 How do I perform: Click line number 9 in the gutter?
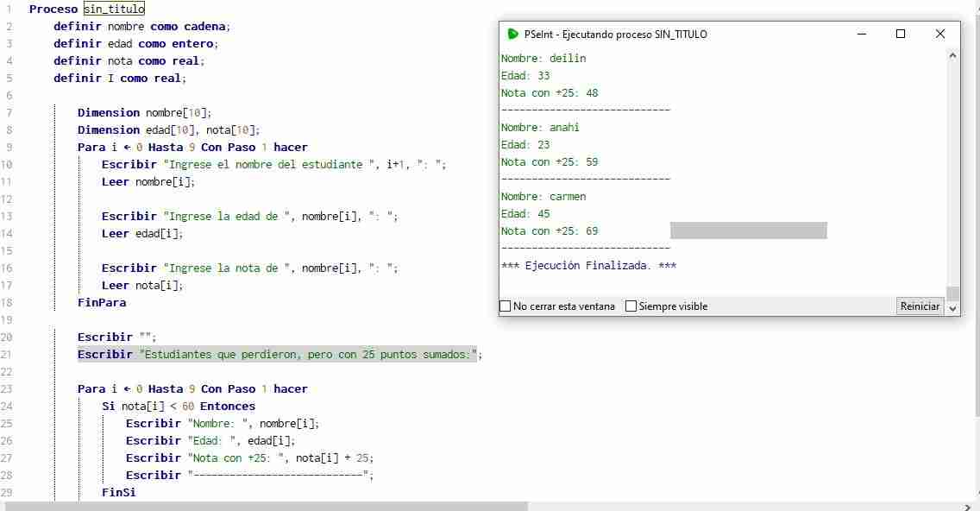9,147
